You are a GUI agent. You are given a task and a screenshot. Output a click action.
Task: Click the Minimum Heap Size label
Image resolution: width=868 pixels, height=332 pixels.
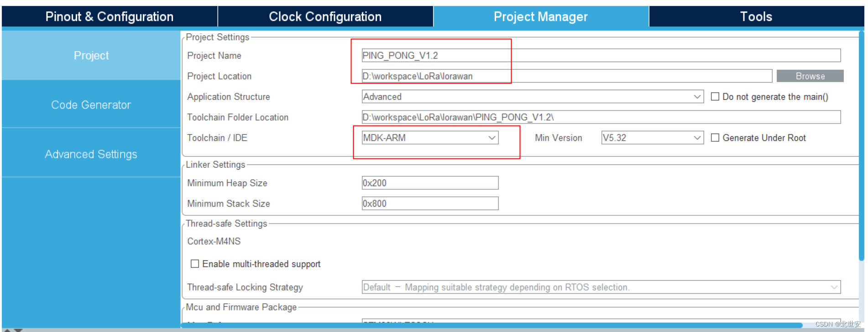(x=227, y=183)
